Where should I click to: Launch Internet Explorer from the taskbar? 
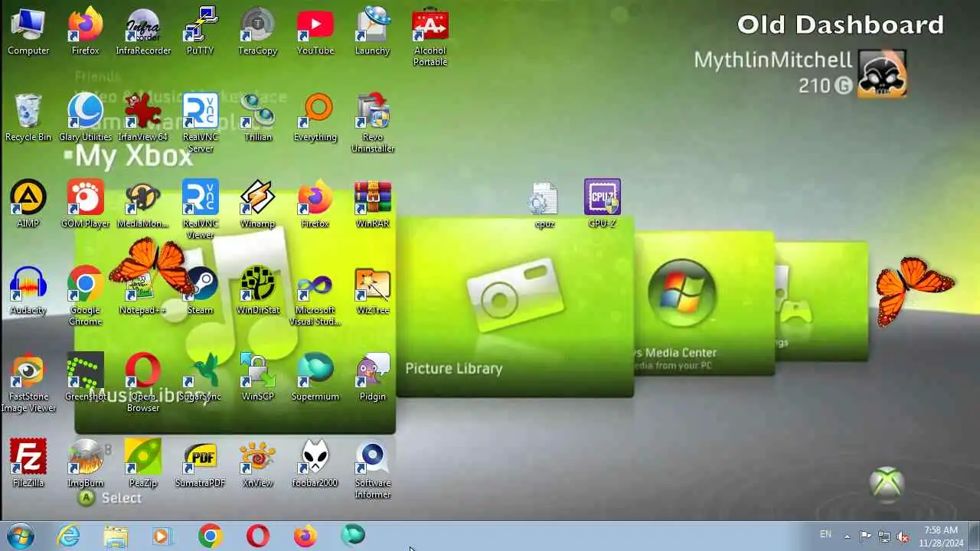click(x=69, y=536)
